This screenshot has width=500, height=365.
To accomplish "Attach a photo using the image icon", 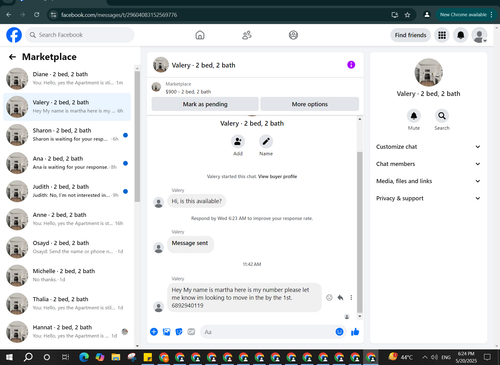I will click(166, 332).
